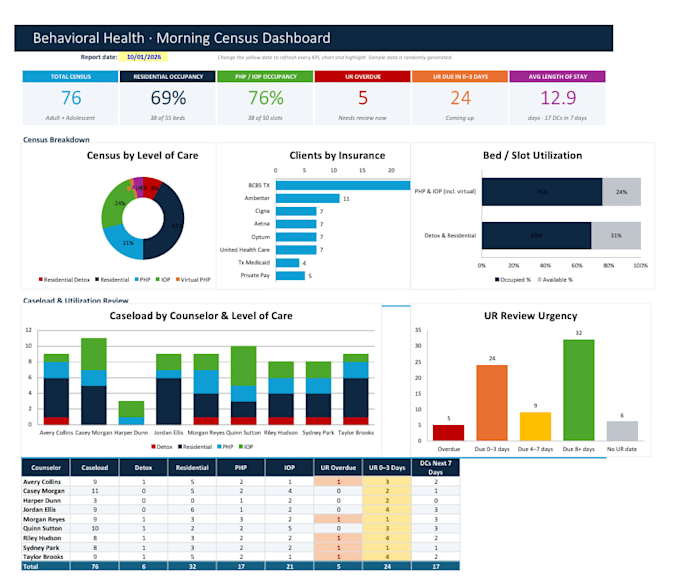Click the PHP & IOP available 24% gray bar
Image resolution: width=680 pixels, height=583 pixels.
tap(621, 192)
